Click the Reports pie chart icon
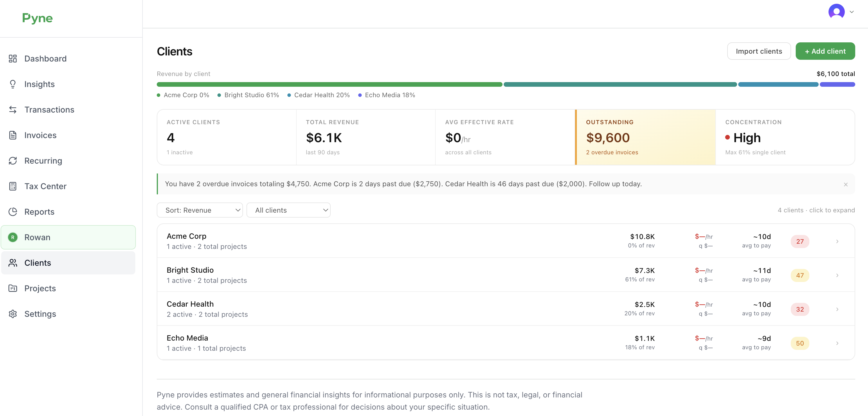The width and height of the screenshot is (868, 416). [13, 211]
